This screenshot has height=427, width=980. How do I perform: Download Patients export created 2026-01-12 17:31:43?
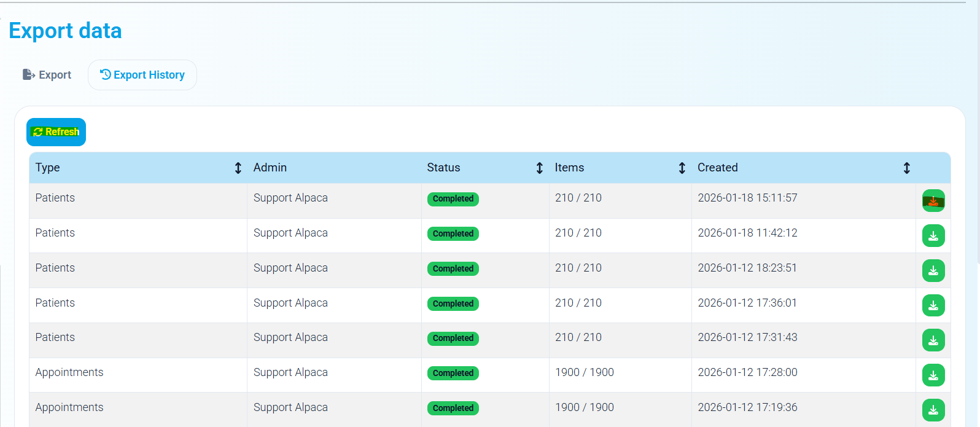point(933,340)
